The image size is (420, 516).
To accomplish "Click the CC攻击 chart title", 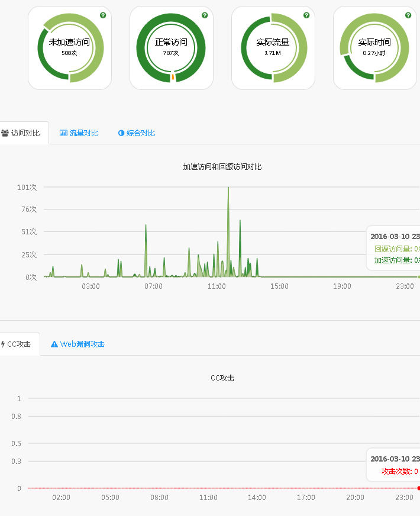I will pyautogui.click(x=222, y=378).
